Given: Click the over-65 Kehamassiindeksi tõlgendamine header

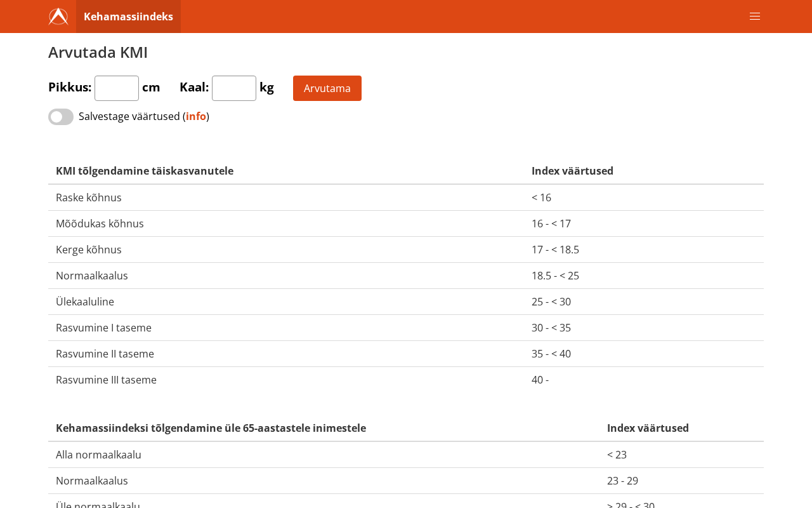Looking at the screenshot, I should click(211, 428).
